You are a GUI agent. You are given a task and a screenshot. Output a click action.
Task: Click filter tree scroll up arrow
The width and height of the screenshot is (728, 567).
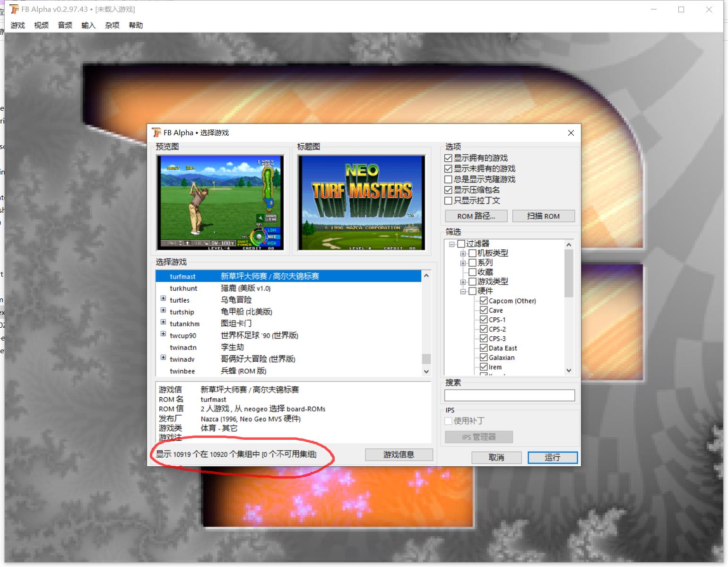pos(569,244)
